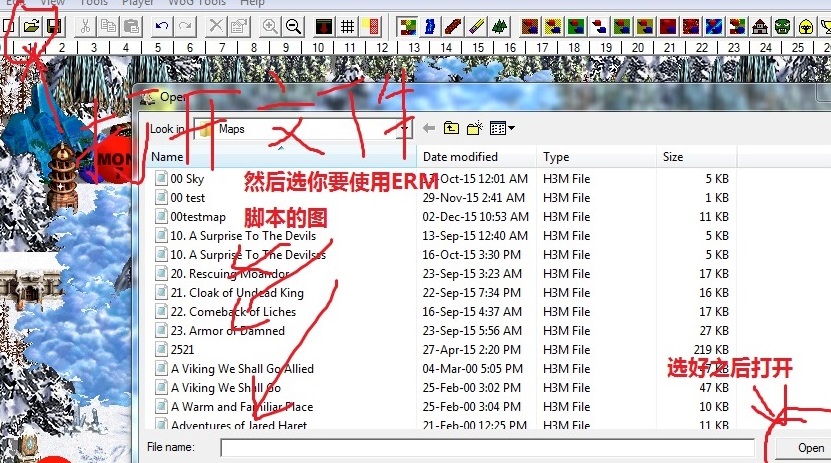This screenshot has height=463, width=831.
Task: Zoom in with the magnifier plus
Action: (270, 26)
